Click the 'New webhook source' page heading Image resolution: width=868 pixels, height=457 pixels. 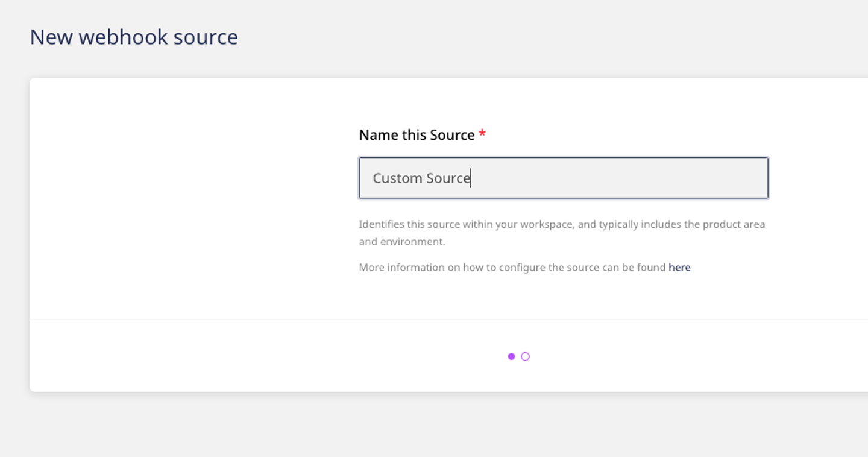click(x=134, y=37)
